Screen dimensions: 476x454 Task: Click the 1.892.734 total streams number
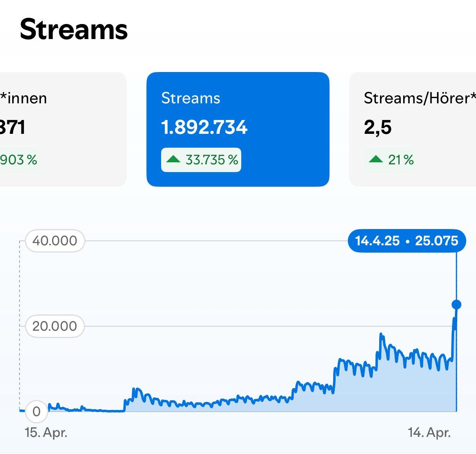click(x=204, y=127)
